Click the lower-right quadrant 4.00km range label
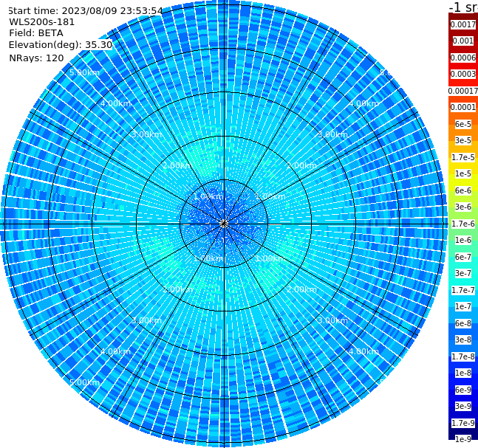 coord(363,351)
